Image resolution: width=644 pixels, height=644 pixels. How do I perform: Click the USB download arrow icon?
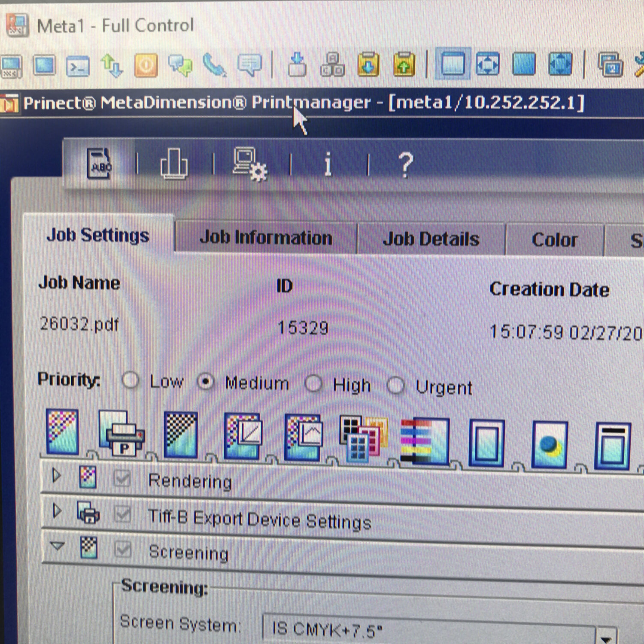297,64
